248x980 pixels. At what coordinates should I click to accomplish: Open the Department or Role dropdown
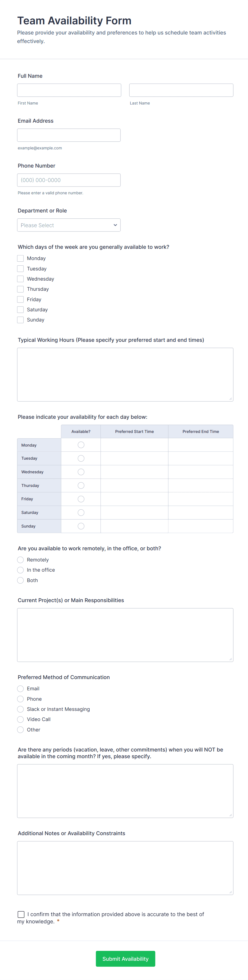click(69, 225)
